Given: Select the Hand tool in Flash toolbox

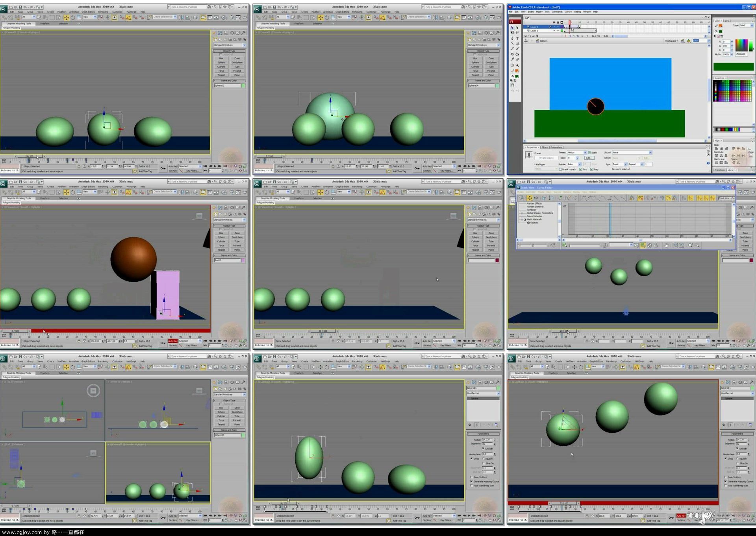Looking at the screenshot, I should coord(512,65).
